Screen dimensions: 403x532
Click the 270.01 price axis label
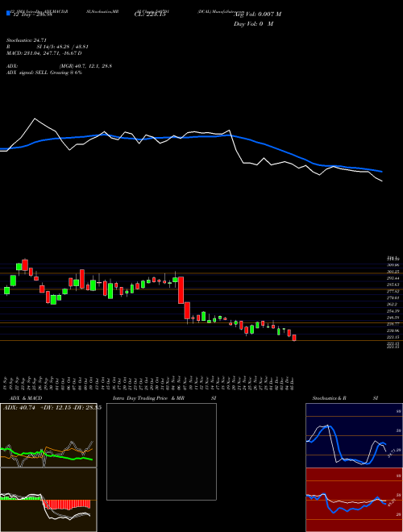tap(393, 297)
